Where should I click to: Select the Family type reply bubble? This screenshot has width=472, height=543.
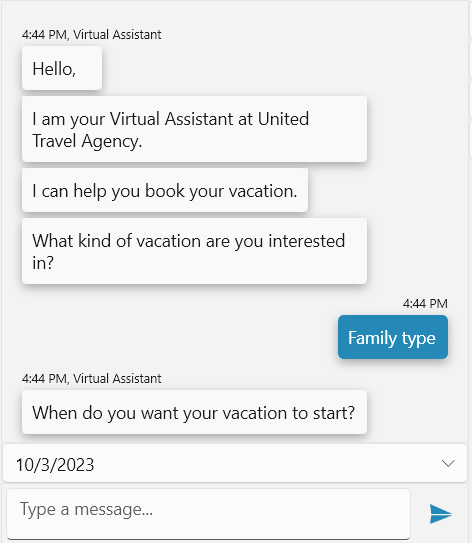pyautogui.click(x=393, y=337)
